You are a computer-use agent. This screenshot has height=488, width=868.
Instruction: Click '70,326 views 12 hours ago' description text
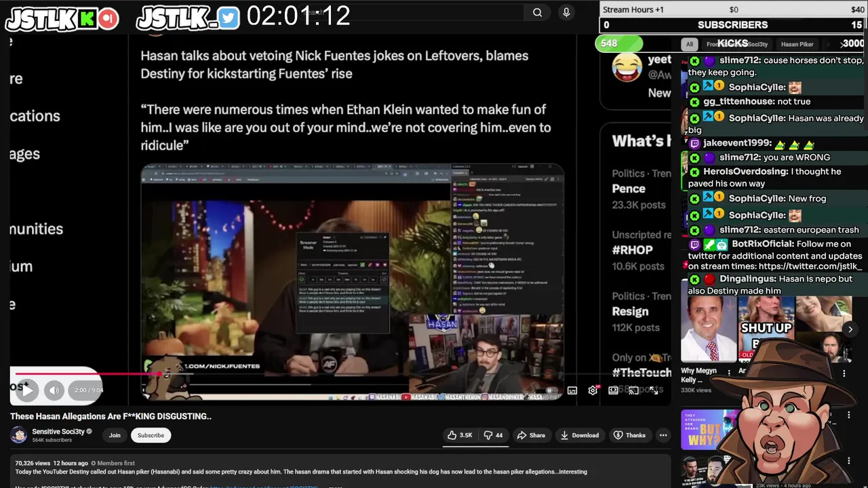pyautogui.click(x=52, y=463)
